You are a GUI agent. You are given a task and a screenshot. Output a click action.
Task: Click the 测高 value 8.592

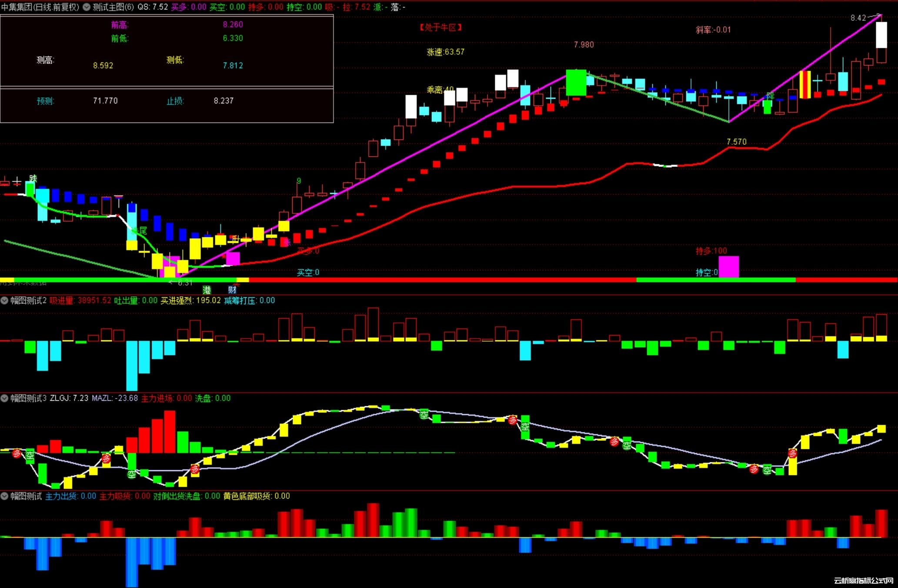103,66
